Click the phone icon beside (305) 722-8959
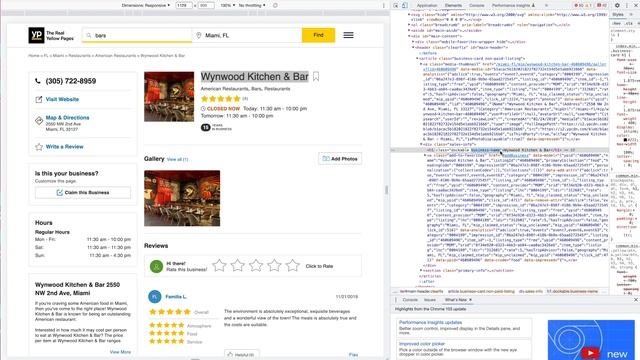 (38, 81)
